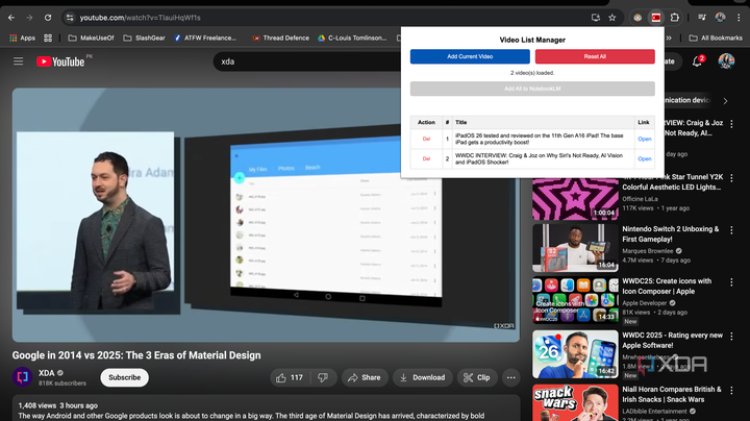Click the browser forward arrow
This screenshot has height=421, width=750.
click(x=30, y=18)
